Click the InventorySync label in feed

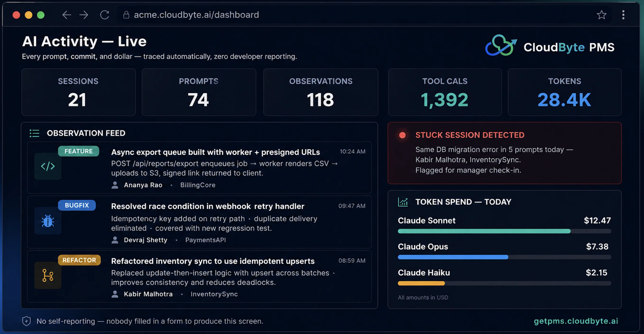click(x=214, y=294)
